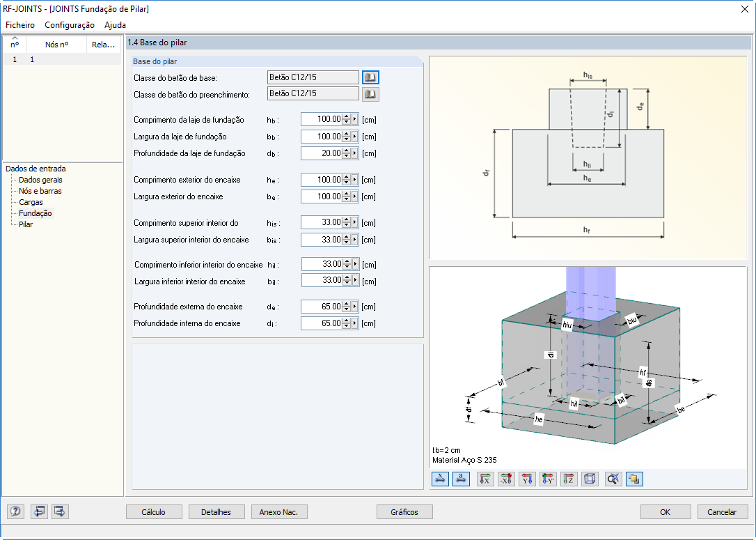
Task: Set view along the X axis
Action: tap(485, 479)
